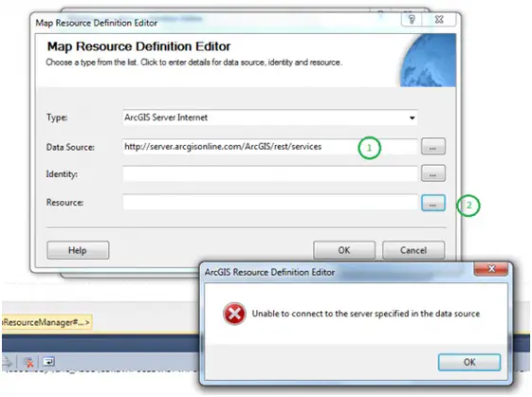Click the Identity input field
The height and width of the screenshot is (397, 532).
[270, 173]
